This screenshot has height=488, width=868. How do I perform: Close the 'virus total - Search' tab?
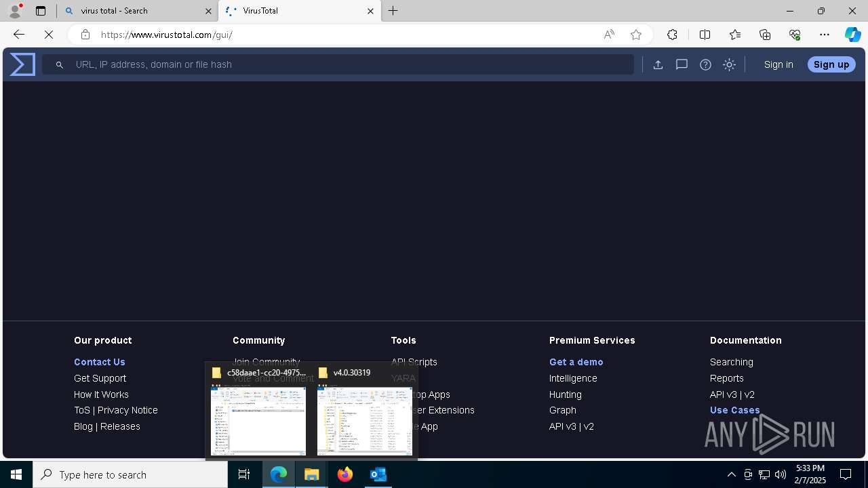(208, 11)
